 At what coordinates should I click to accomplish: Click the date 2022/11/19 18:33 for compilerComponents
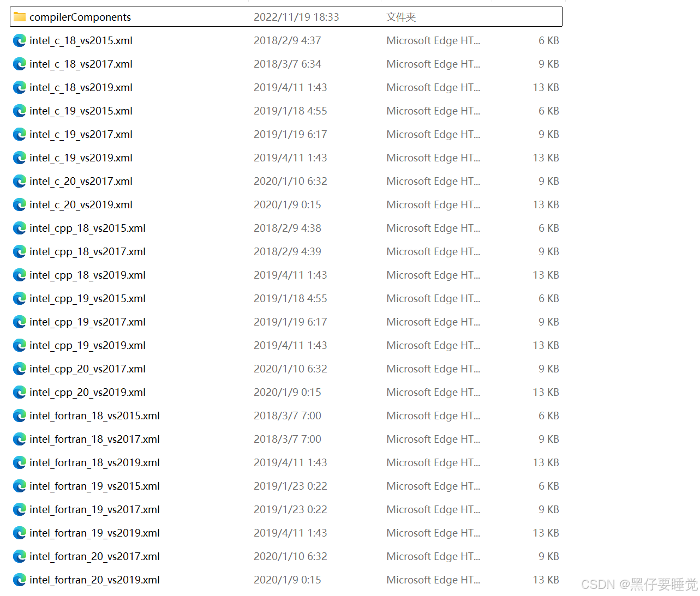pyautogui.click(x=296, y=17)
